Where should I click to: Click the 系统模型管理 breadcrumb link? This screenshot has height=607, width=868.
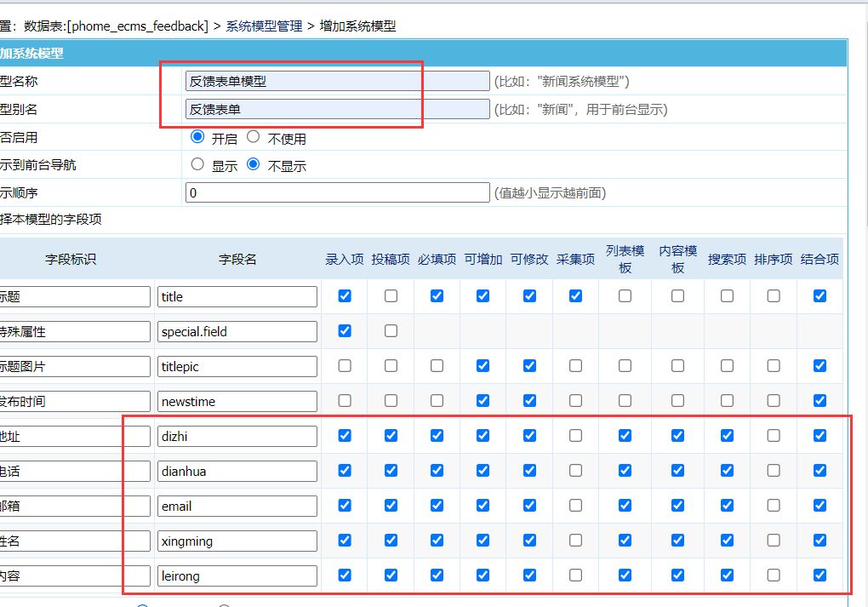[264, 26]
